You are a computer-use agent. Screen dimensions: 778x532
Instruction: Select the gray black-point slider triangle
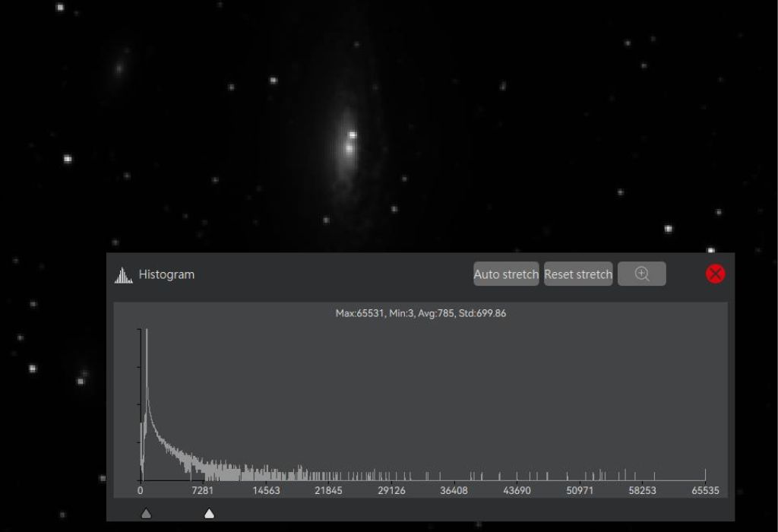pos(147,514)
